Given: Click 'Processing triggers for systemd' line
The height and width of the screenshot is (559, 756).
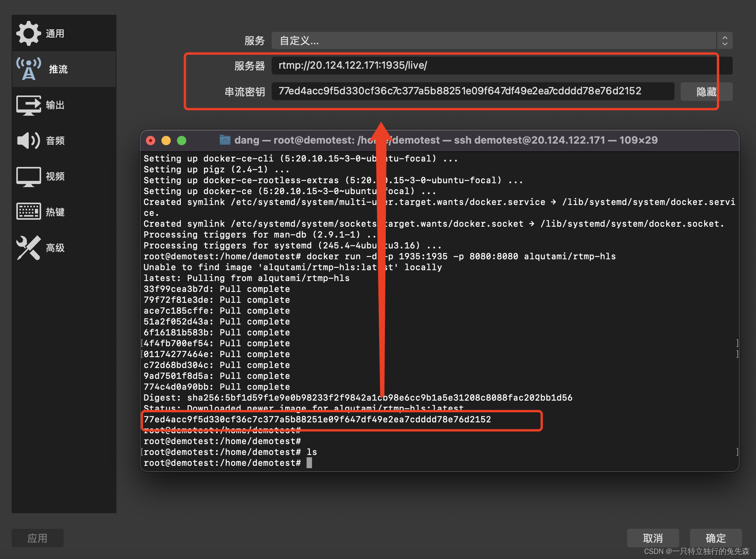Looking at the screenshot, I should [293, 245].
